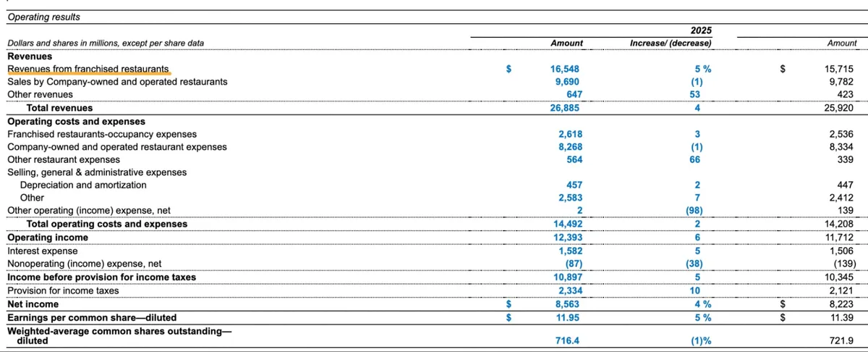Click "Company-owned and operated restaurant expenses" label
Image resolution: width=868 pixels, height=352 pixels.
tap(116, 147)
